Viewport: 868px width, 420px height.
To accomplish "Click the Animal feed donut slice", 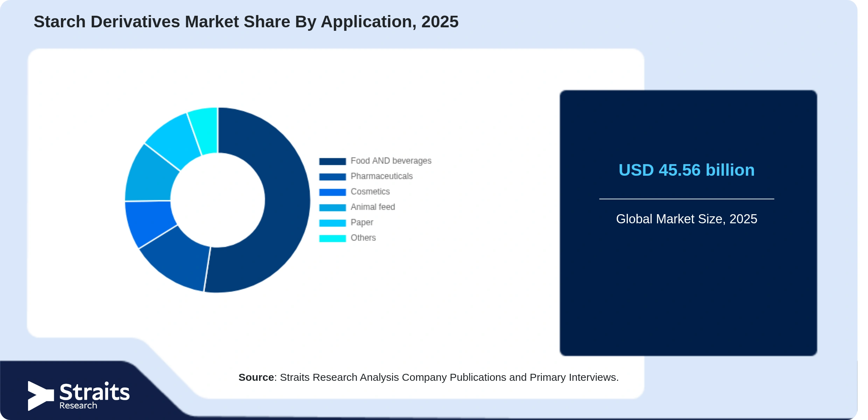I will tap(150, 177).
